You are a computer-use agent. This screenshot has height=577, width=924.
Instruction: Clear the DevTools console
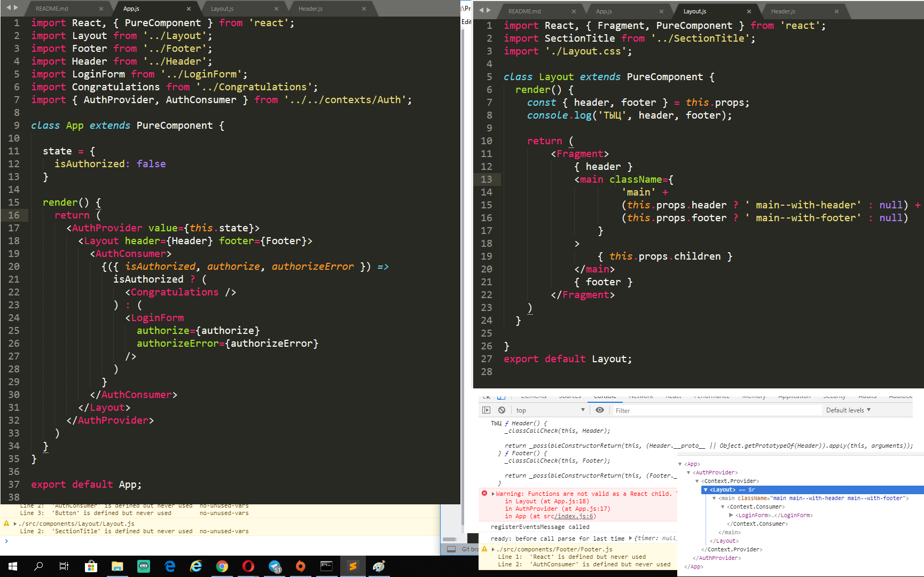click(x=502, y=410)
